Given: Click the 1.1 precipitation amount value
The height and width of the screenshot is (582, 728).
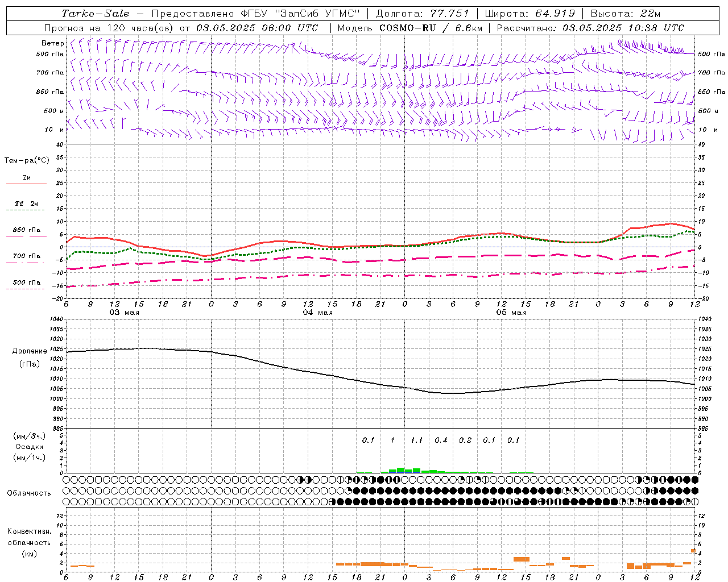Looking at the screenshot, I should tap(417, 440).
